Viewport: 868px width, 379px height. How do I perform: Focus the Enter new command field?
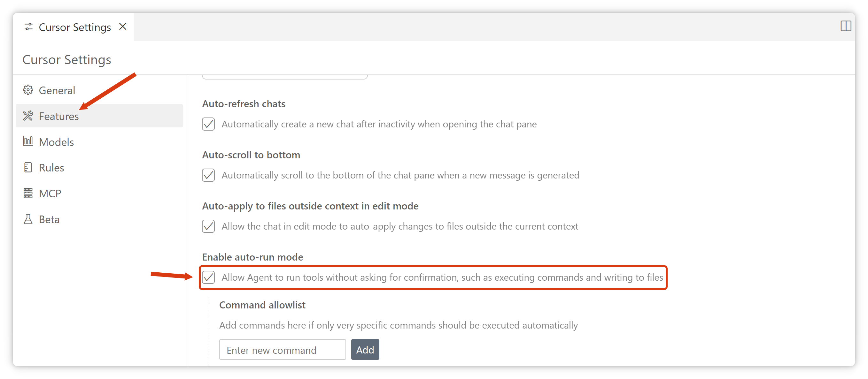pos(283,350)
